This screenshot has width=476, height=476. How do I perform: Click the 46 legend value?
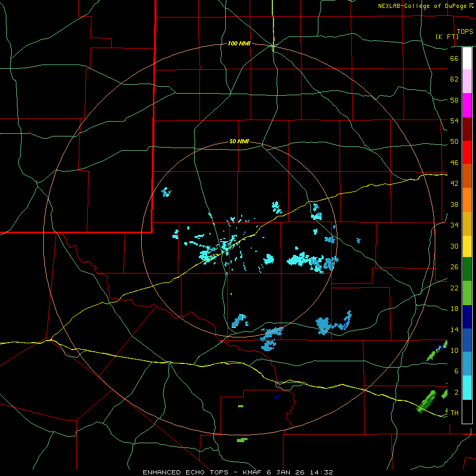pyautogui.click(x=454, y=163)
